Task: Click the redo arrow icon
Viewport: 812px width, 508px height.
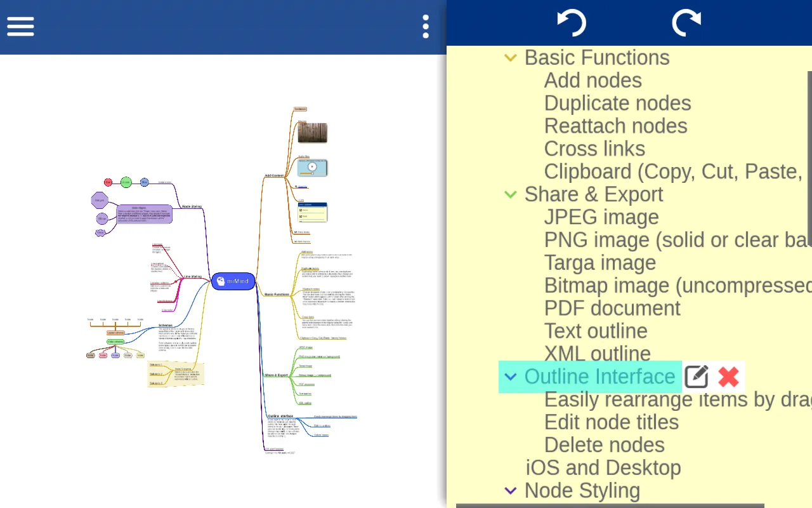Action: (686, 23)
